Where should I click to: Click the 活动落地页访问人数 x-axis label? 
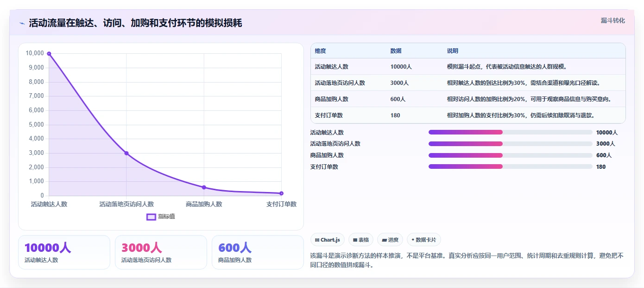[126, 204]
